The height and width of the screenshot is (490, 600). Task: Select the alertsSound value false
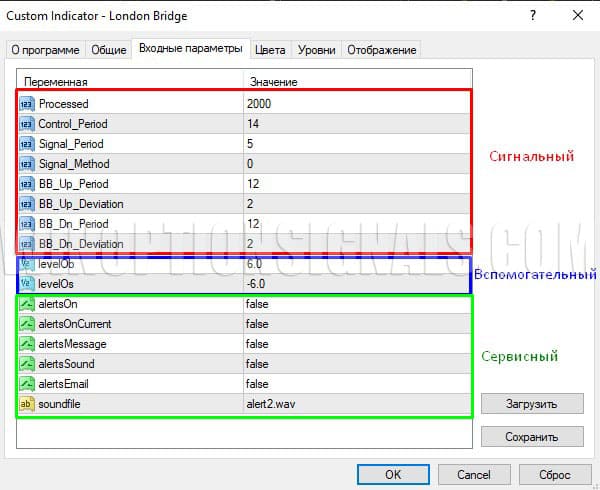click(x=257, y=364)
